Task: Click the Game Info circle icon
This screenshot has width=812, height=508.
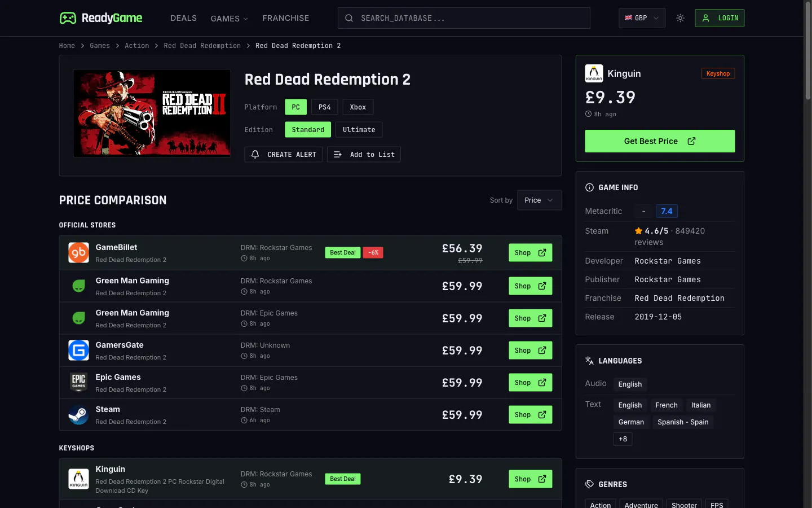Action: click(x=589, y=187)
